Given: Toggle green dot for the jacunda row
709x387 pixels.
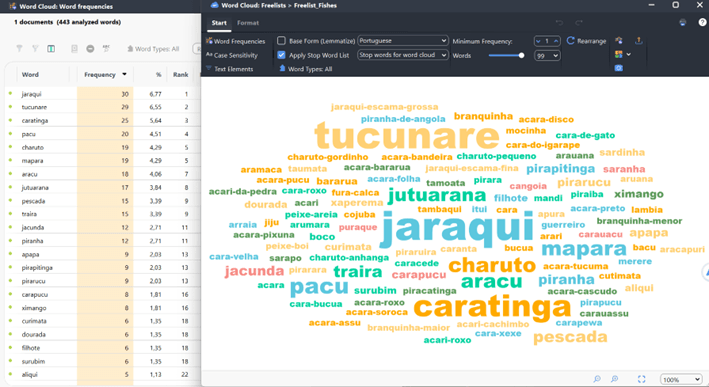Looking at the screenshot, I should 10,227.
